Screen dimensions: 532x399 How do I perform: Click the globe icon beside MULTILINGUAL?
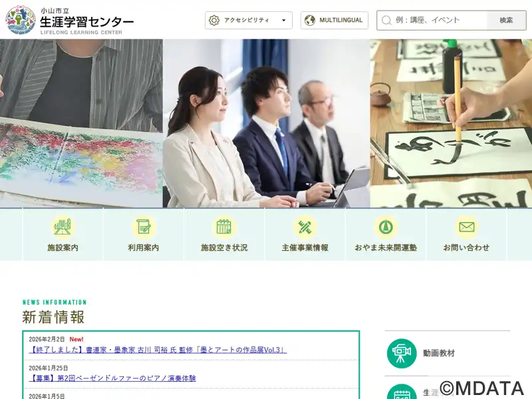[309, 21]
